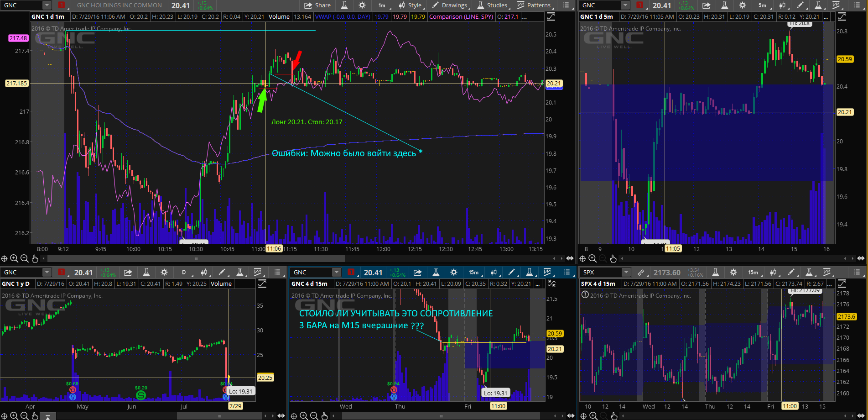Toggle the price axis scale icon in the 5m chart
This screenshot has height=420, width=868.
[x=842, y=16]
